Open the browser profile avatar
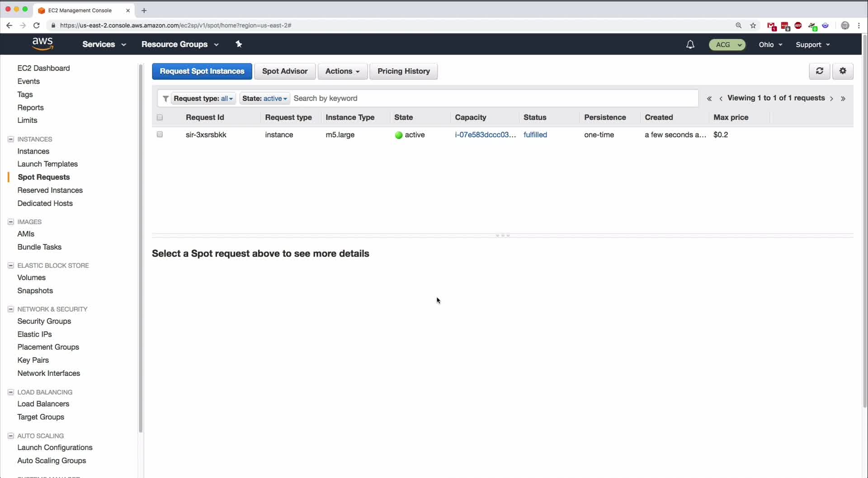The width and height of the screenshot is (868, 478). tap(845, 25)
